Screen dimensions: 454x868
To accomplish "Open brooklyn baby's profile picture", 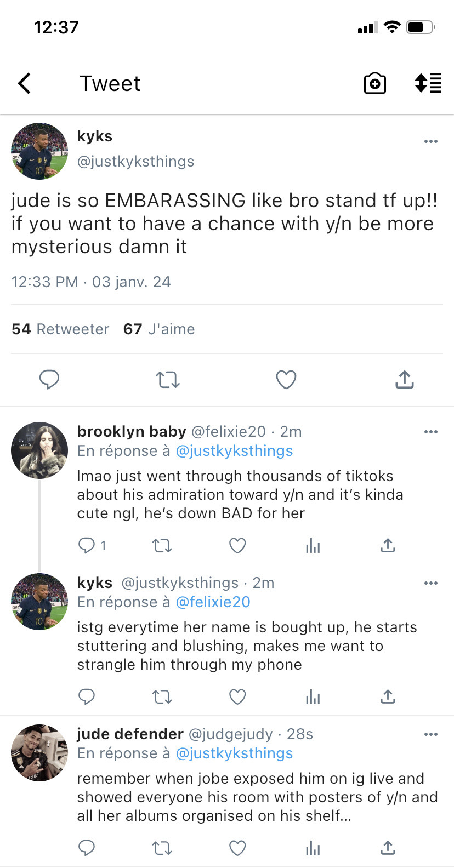I will coord(39,450).
